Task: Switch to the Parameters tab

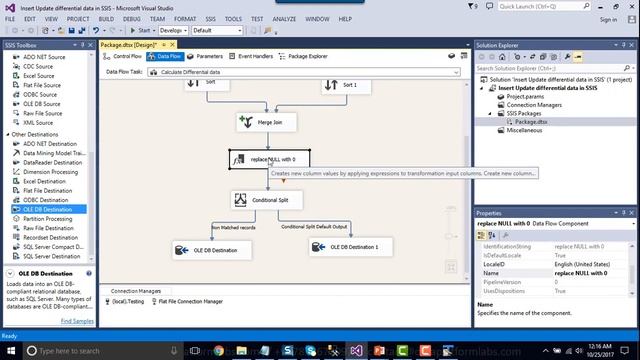Action: (x=205, y=56)
